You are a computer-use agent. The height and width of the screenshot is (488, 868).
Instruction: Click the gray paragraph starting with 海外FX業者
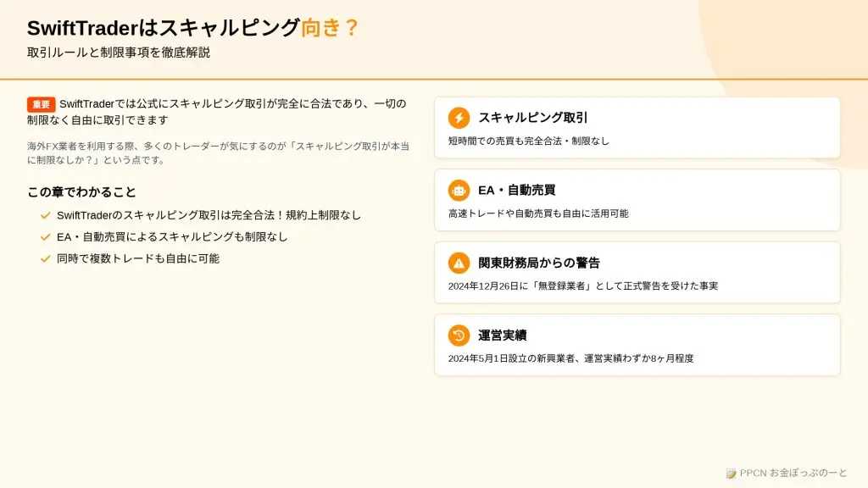coord(218,152)
